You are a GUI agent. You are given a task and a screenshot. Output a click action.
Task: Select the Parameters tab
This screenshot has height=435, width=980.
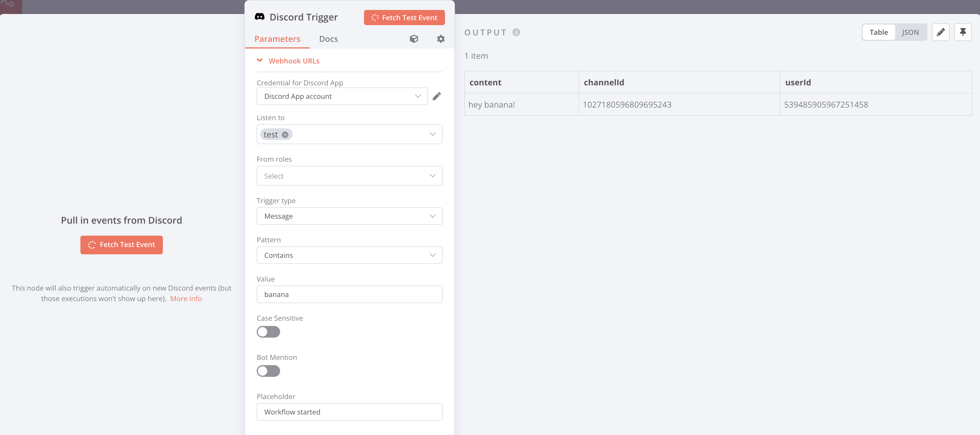(x=277, y=39)
